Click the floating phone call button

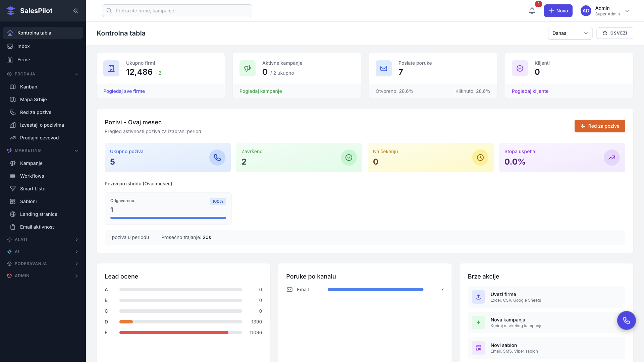click(x=626, y=320)
